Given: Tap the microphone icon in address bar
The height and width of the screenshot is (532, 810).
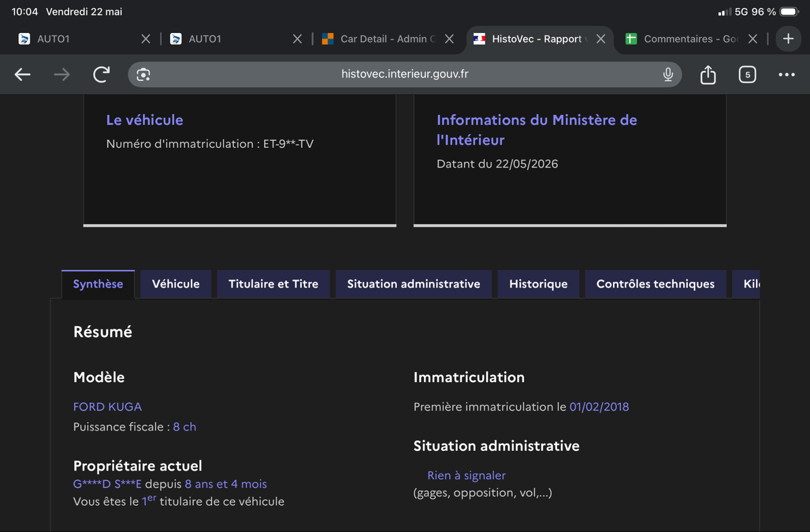Looking at the screenshot, I should pyautogui.click(x=668, y=75).
